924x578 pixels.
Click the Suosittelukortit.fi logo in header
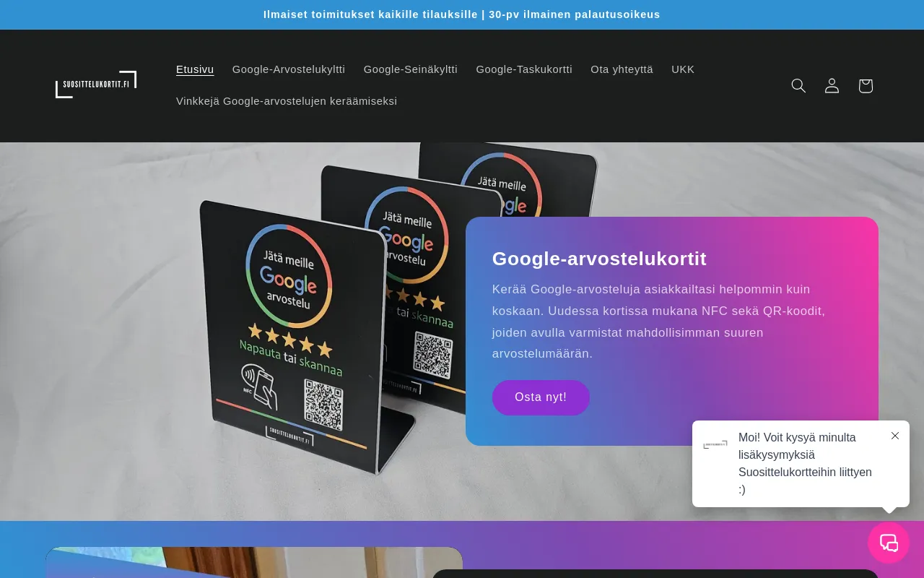pyautogui.click(x=96, y=85)
